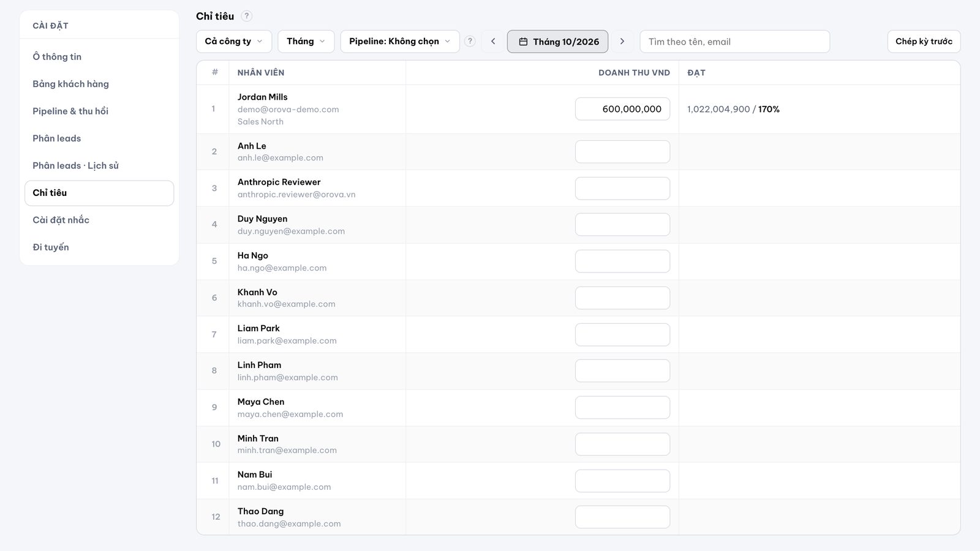Go to next month with right chevron
Viewport: 980px width, 551px height.
(622, 41)
